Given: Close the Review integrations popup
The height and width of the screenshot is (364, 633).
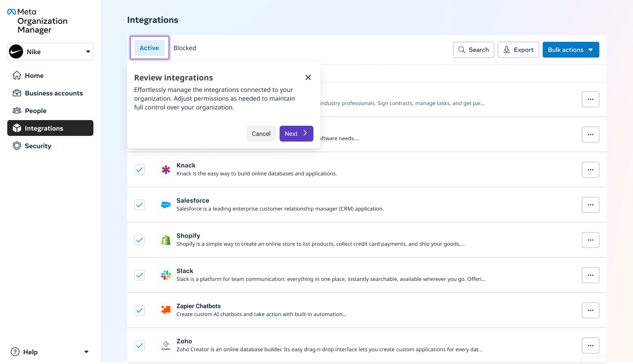Looking at the screenshot, I should click(308, 77).
